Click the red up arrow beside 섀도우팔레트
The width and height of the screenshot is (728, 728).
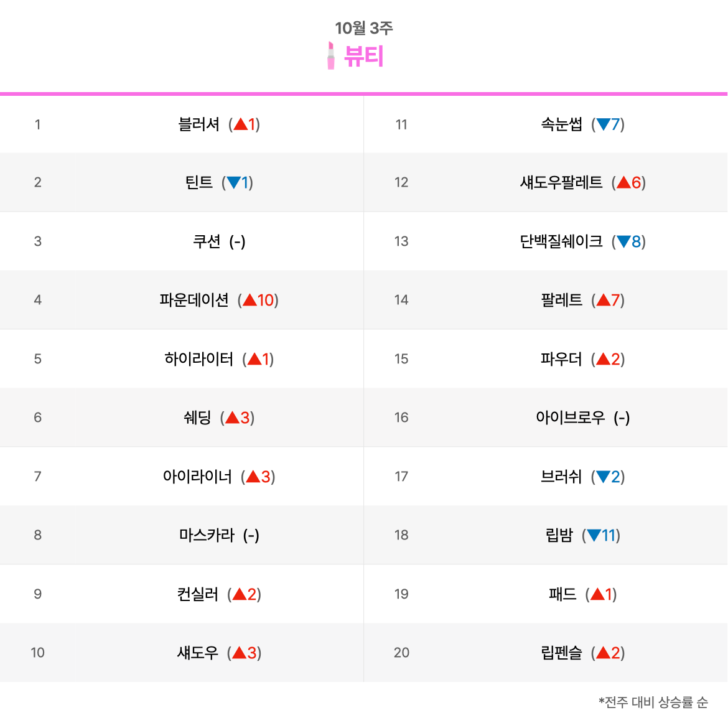(623, 182)
